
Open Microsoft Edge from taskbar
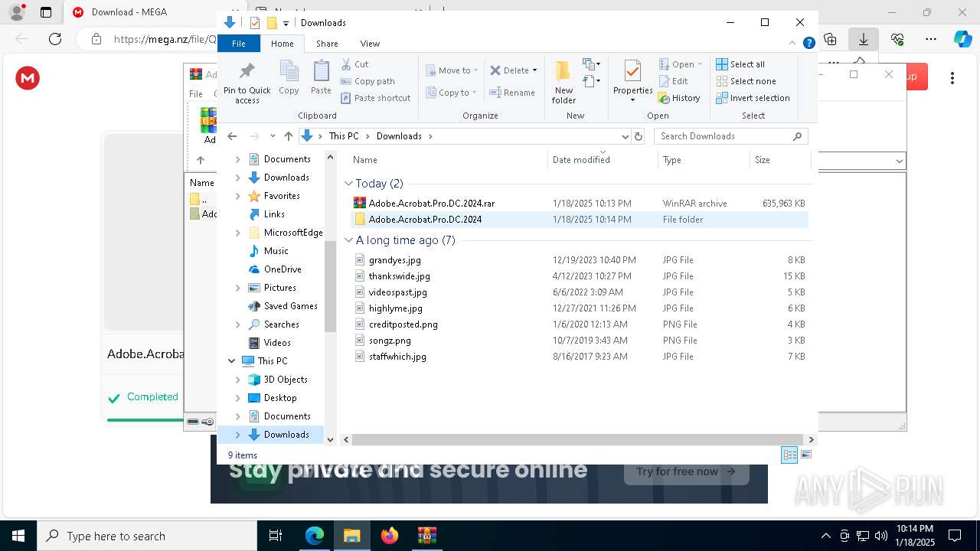[x=315, y=536]
